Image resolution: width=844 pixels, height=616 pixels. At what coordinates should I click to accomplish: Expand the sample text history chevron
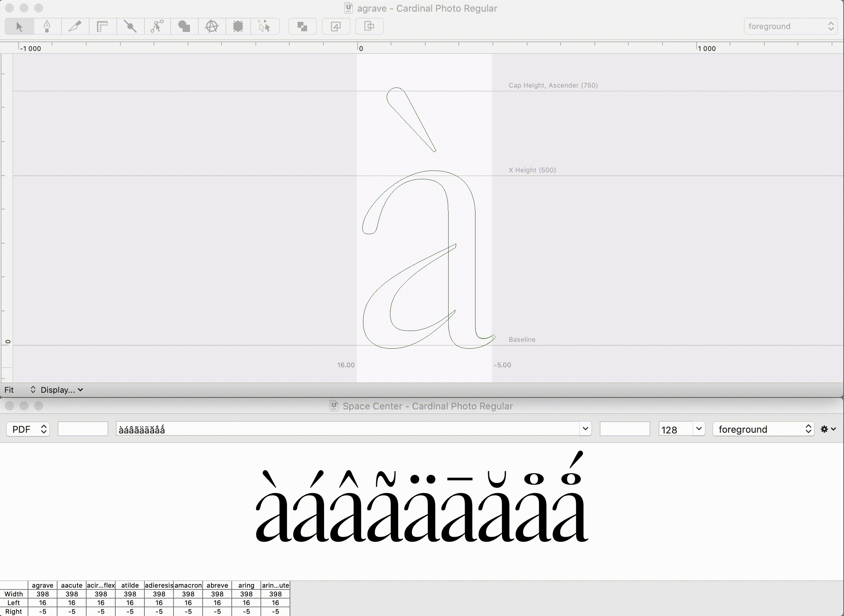585,429
